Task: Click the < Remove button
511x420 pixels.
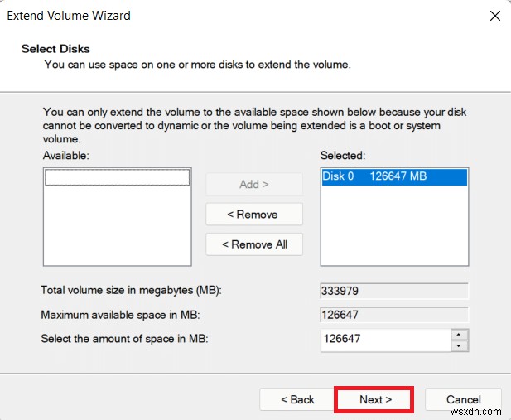Action: point(254,215)
